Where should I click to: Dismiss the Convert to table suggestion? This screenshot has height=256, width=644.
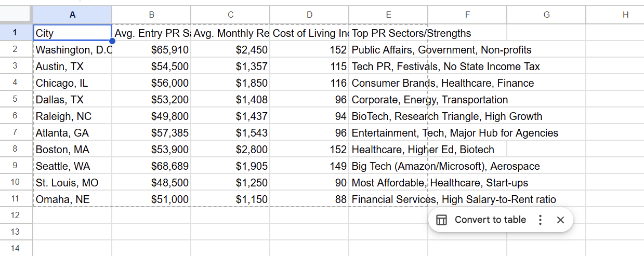560,220
